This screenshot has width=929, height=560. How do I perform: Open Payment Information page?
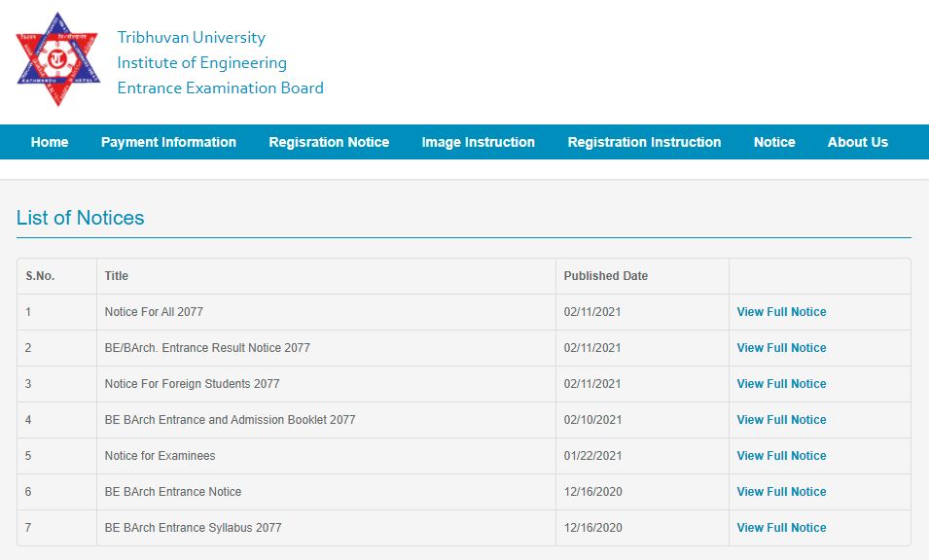(168, 142)
